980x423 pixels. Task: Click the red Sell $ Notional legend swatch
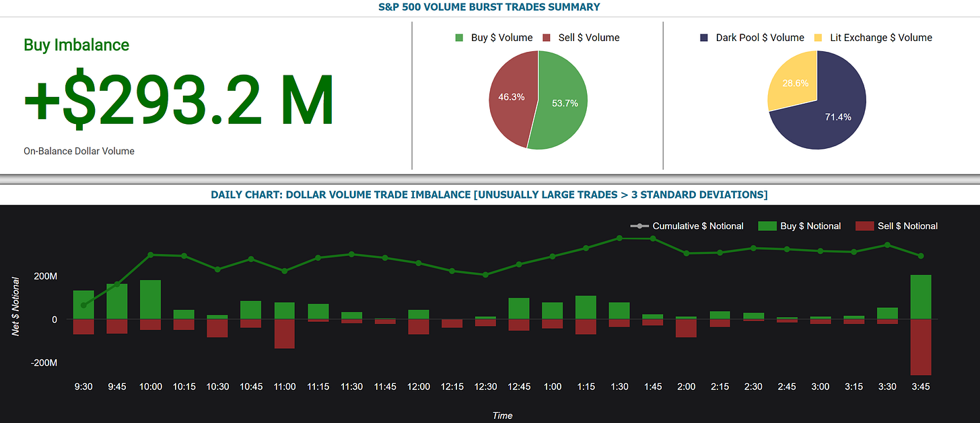pyautogui.click(x=864, y=226)
